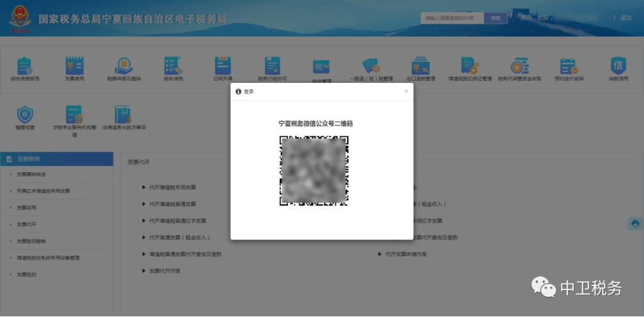The height and width of the screenshot is (317, 644).
Task: Select the 发票使用 sidebar header
Action: tap(57, 159)
